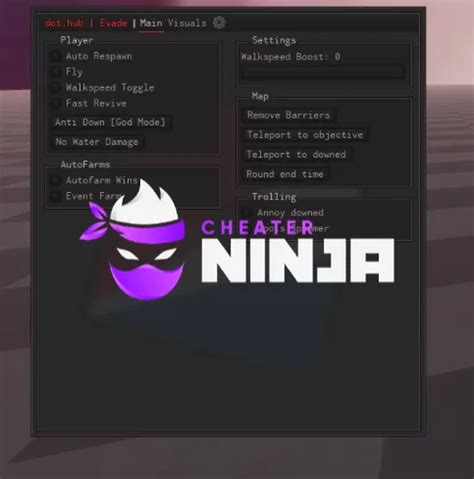
Task: Click the Settings section heading
Action: pyautogui.click(x=274, y=41)
